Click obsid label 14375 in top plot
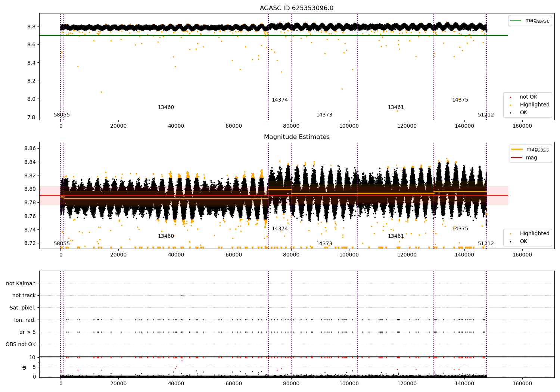Screen dimensions: 560x392 460,100
